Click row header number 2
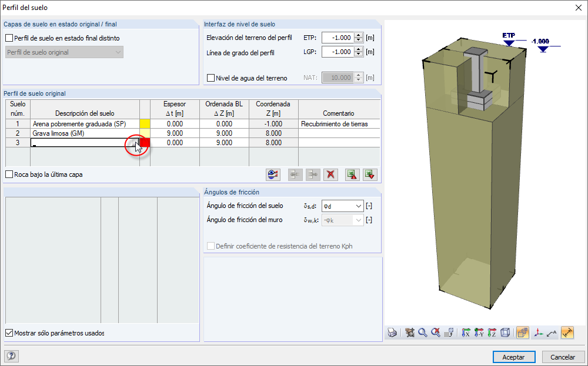This screenshot has height=366, width=588. (x=18, y=133)
